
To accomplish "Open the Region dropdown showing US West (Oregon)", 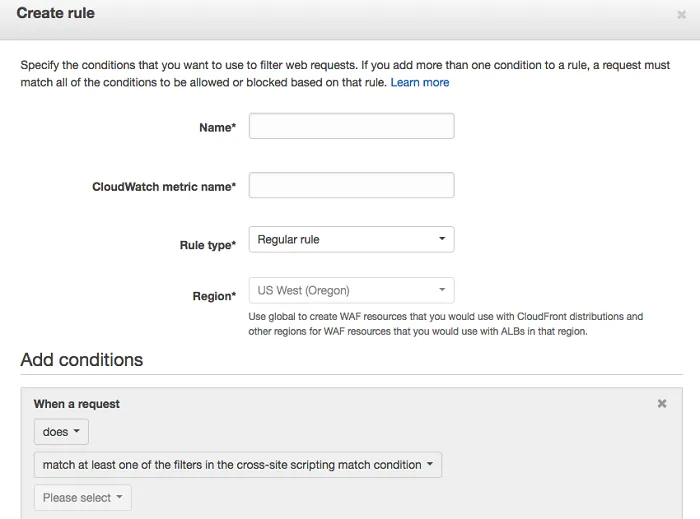I will (351, 291).
